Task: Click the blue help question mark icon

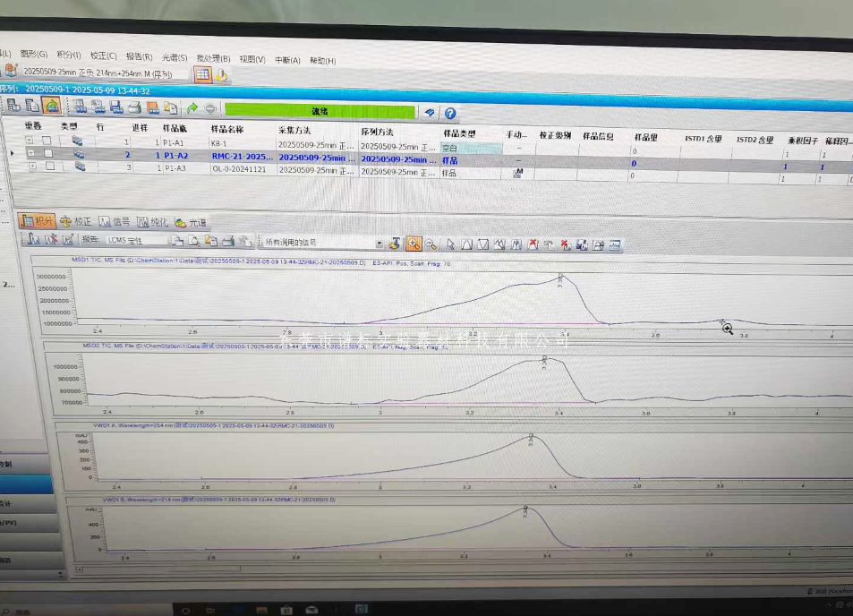Action: click(450, 113)
